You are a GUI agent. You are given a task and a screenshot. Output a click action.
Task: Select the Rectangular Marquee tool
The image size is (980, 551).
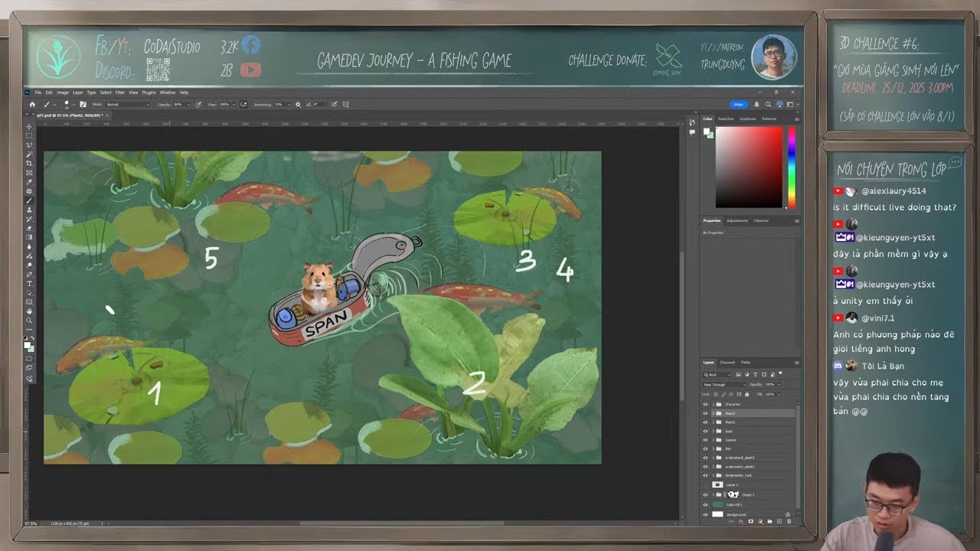[x=30, y=135]
